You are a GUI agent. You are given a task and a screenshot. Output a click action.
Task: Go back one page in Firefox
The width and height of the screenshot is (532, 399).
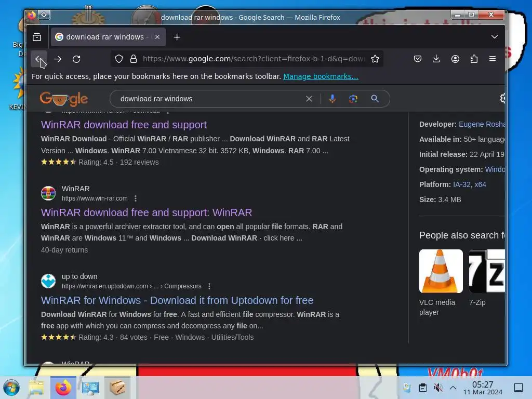38,59
